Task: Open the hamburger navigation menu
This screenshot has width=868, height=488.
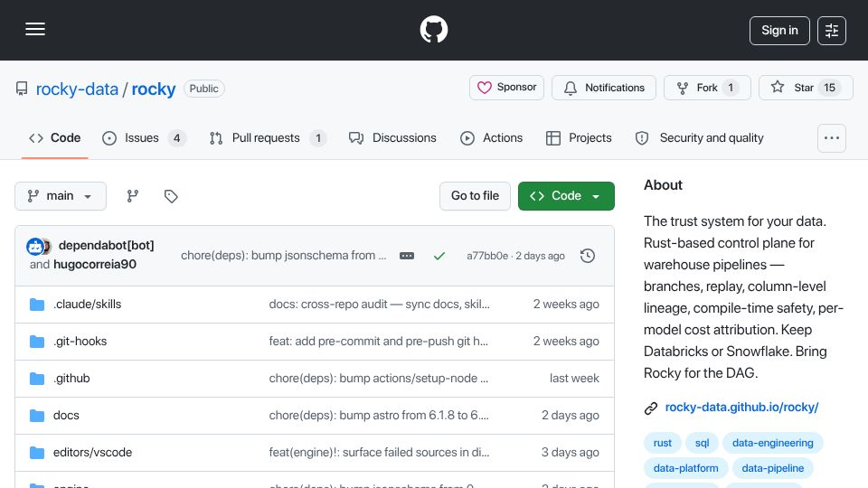Action: [x=35, y=29]
